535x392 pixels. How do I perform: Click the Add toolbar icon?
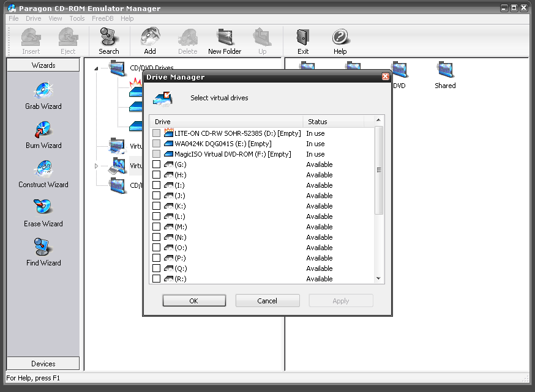(x=149, y=37)
